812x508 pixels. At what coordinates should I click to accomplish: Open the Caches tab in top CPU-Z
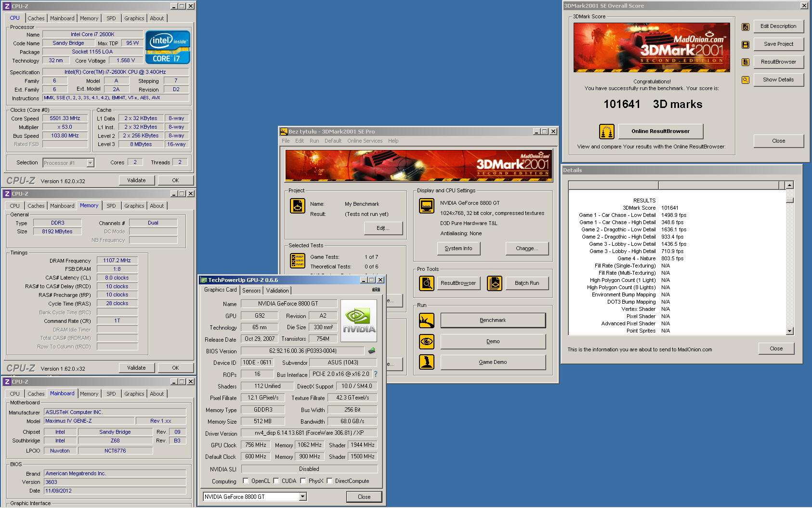click(36, 18)
